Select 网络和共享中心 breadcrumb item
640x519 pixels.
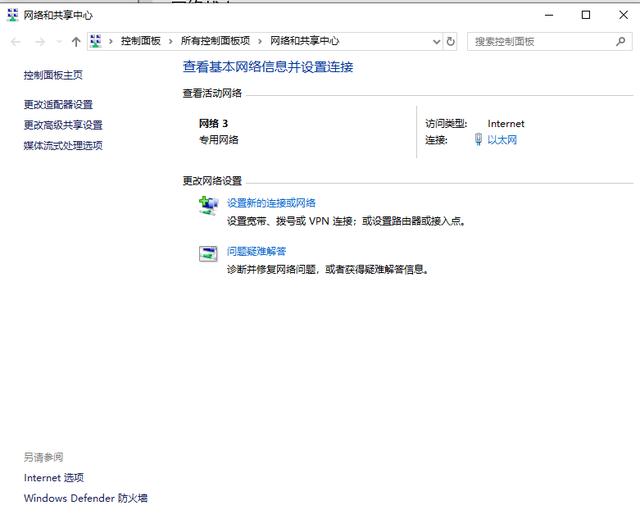point(304,41)
